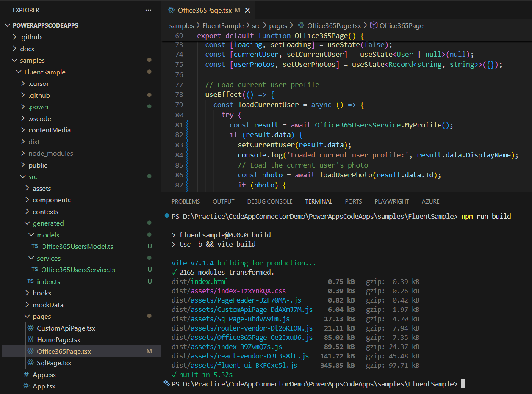The width and height of the screenshot is (532, 394).
Task: Switch to the PROBLEMS panel tab
Action: (186, 201)
